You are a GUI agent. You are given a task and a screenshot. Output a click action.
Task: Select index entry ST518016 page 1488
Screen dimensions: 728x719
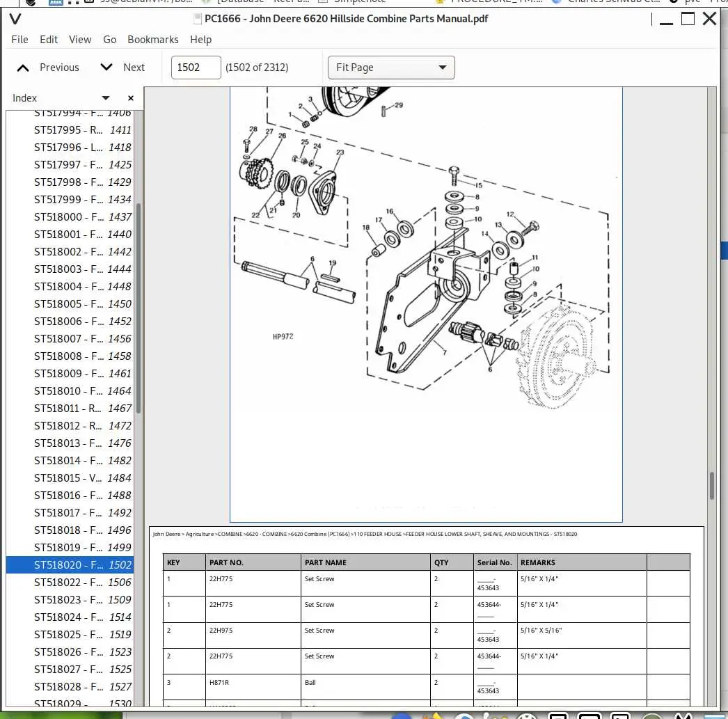[70, 496]
